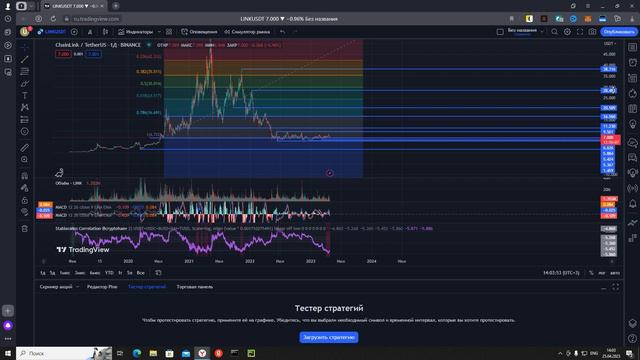Open the chart patterns tool
This screenshot has width=640, height=360.
[25, 107]
